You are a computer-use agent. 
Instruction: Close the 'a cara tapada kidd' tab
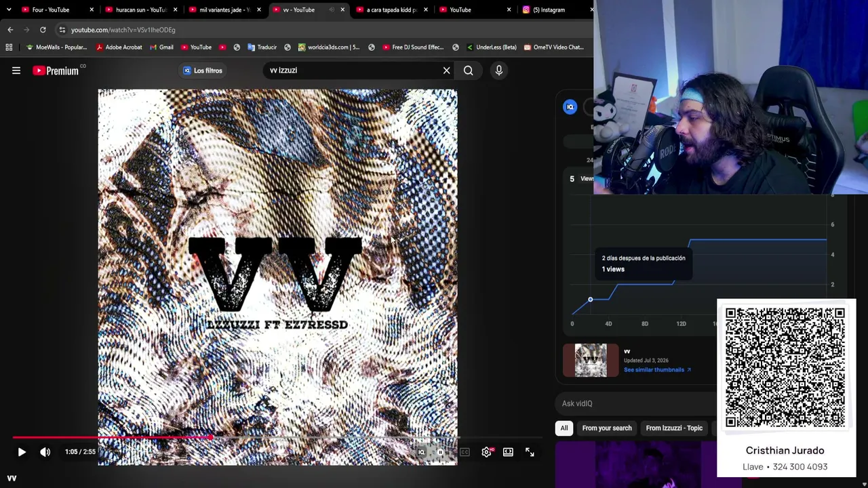click(x=427, y=10)
